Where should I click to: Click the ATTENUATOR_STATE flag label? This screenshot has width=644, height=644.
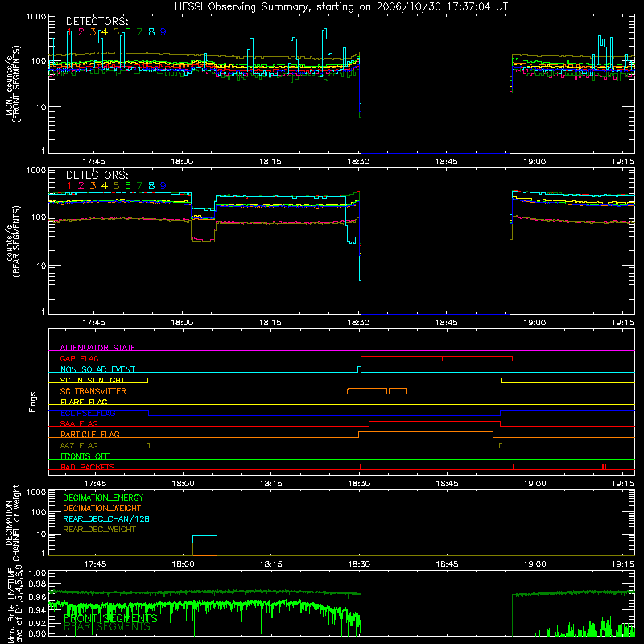(x=97, y=348)
